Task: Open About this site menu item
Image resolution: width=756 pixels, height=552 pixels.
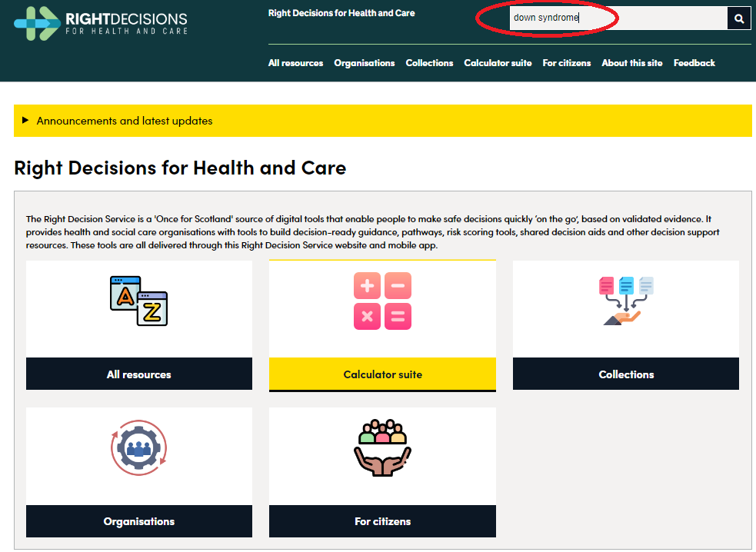Action: tap(631, 63)
